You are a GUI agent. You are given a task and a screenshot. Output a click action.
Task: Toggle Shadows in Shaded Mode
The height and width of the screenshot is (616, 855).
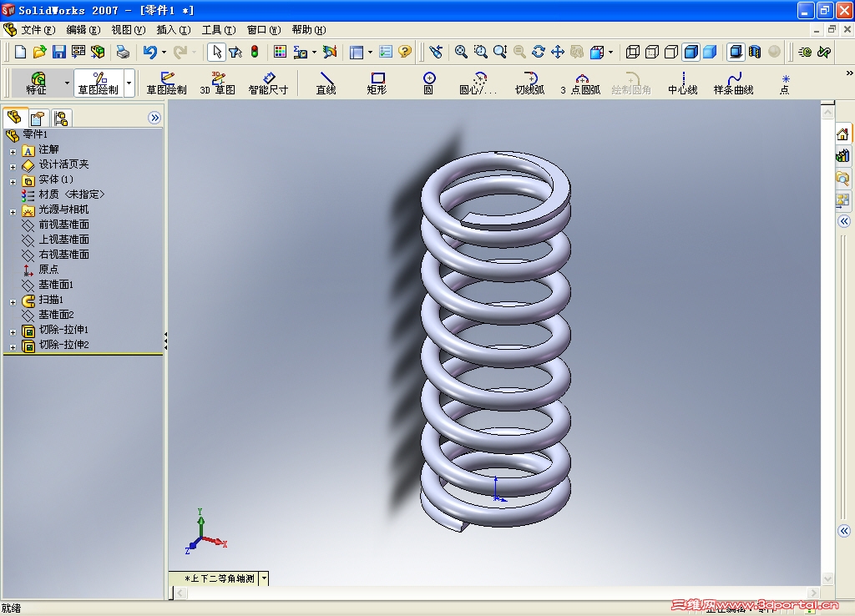pyautogui.click(x=736, y=52)
